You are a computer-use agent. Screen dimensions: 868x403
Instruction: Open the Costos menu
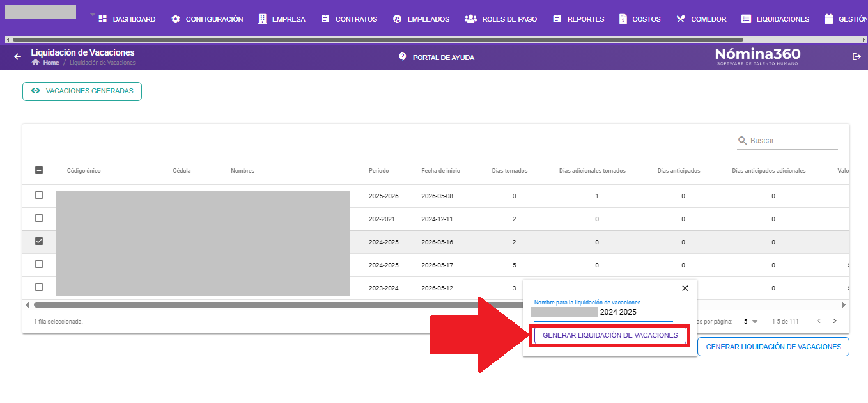[640, 19]
